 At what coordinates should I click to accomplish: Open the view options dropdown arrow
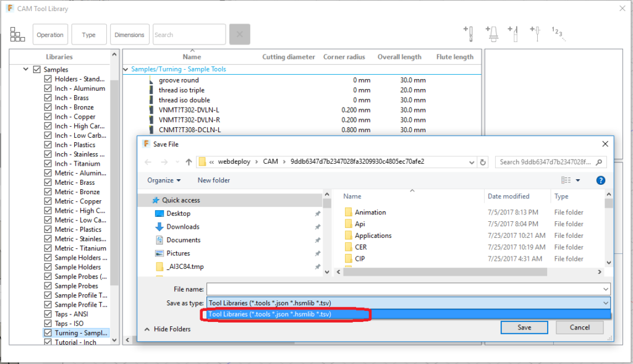[x=578, y=180]
